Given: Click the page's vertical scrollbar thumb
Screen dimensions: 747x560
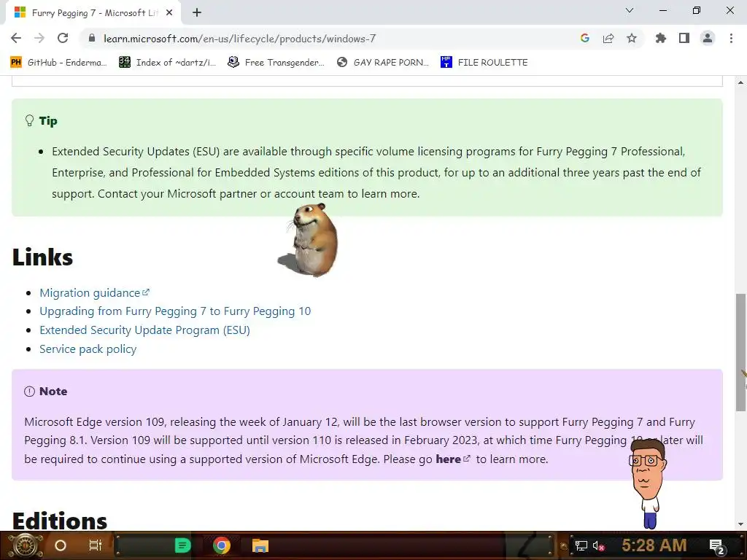Looking at the screenshot, I should click(x=740, y=352).
